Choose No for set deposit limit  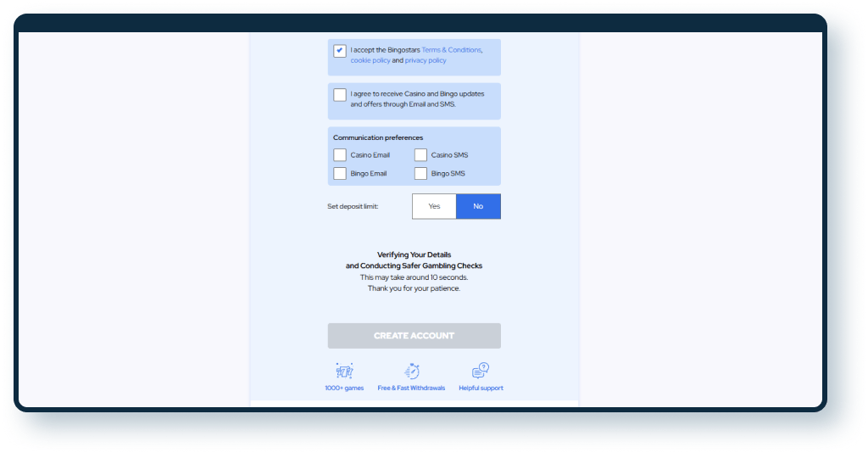click(478, 206)
